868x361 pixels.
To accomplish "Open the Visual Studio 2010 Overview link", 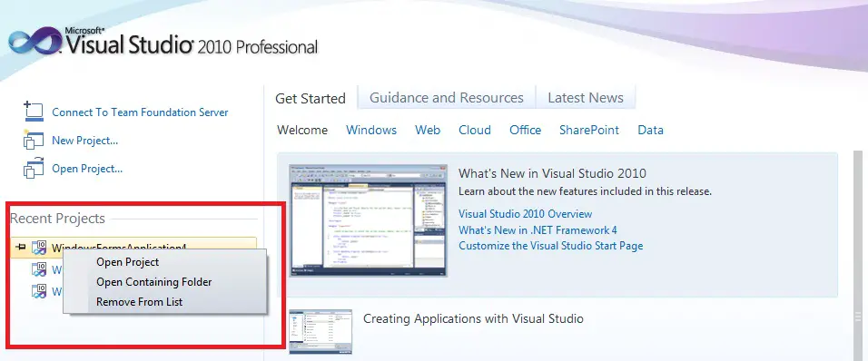I will pos(526,214).
